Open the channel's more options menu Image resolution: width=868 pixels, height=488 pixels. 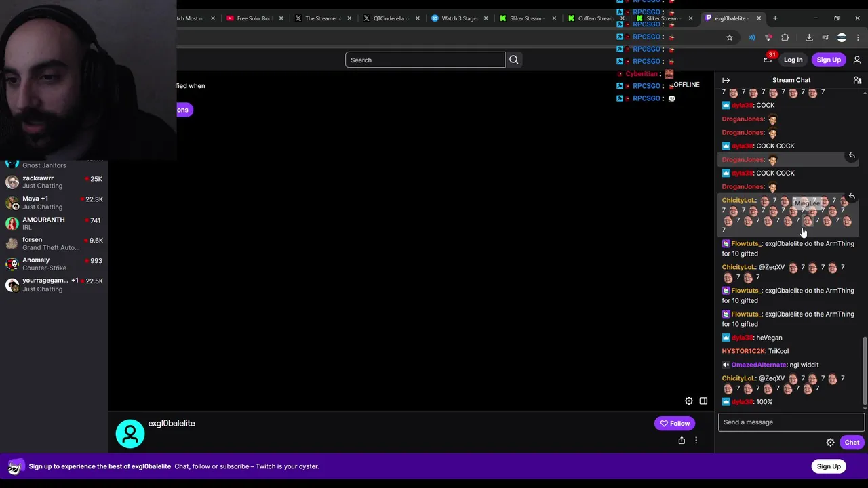pos(696,441)
